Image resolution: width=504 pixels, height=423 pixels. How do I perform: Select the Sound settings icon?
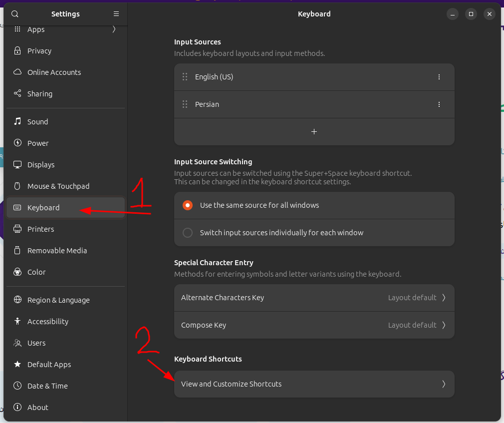[16, 121]
